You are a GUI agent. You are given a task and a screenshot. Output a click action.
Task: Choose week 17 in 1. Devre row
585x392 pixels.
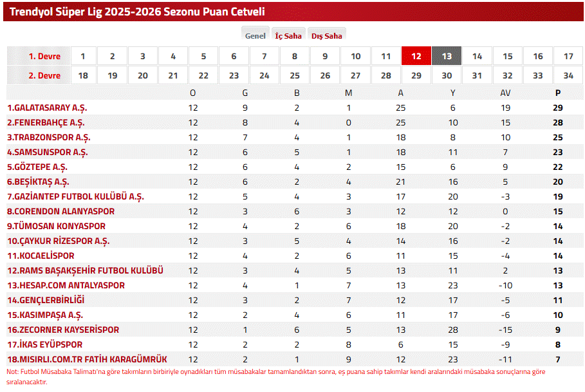(568, 56)
